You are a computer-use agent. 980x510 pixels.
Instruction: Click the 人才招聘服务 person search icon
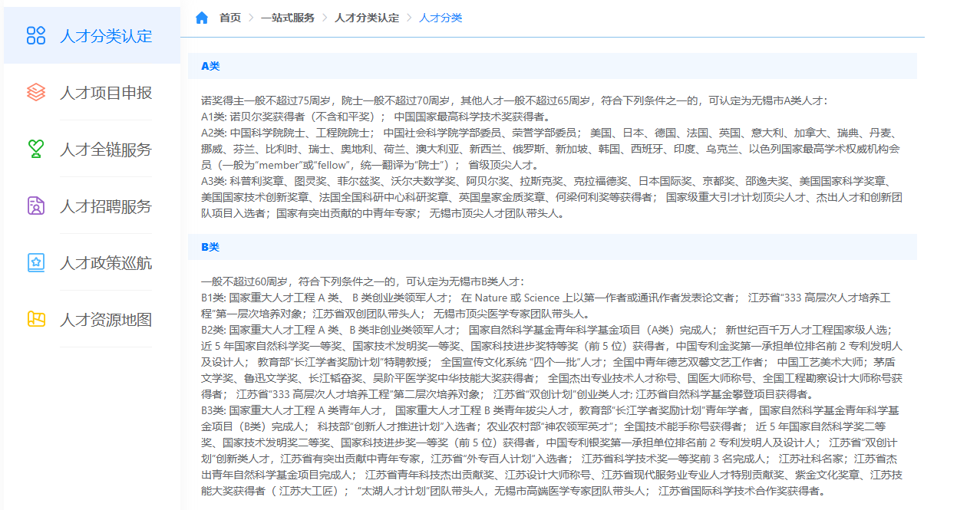pyautogui.click(x=36, y=206)
